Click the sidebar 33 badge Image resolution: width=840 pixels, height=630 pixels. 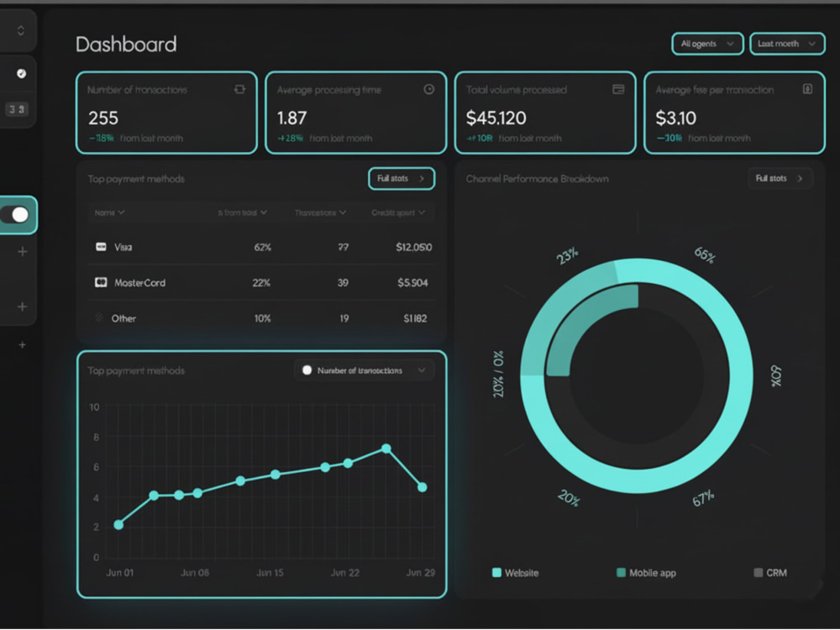point(17,109)
